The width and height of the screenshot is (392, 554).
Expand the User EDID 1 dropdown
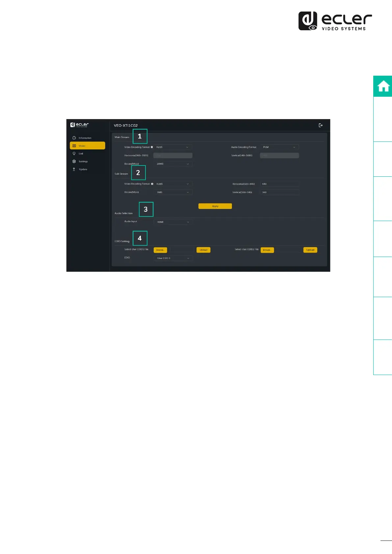(173, 258)
